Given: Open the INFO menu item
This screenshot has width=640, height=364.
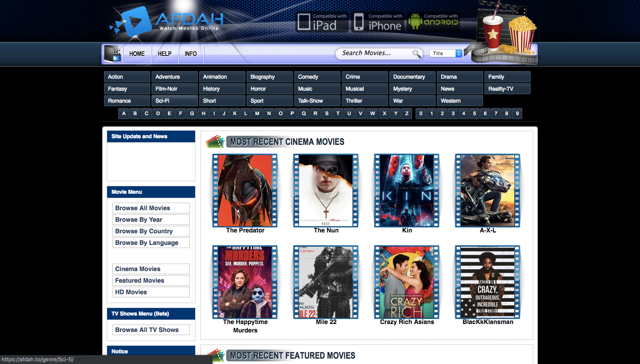Looking at the screenshot, I should tap(191, 54).
